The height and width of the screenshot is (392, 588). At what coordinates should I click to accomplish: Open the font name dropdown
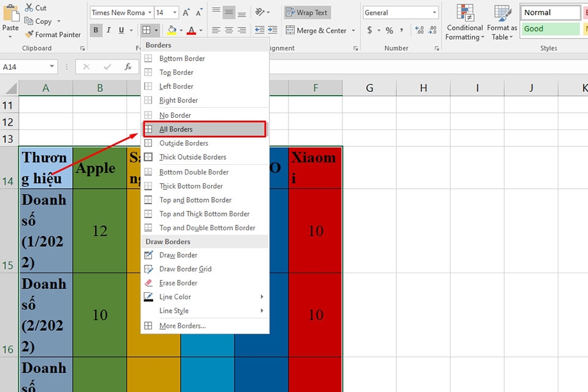[x=149, y=12]
